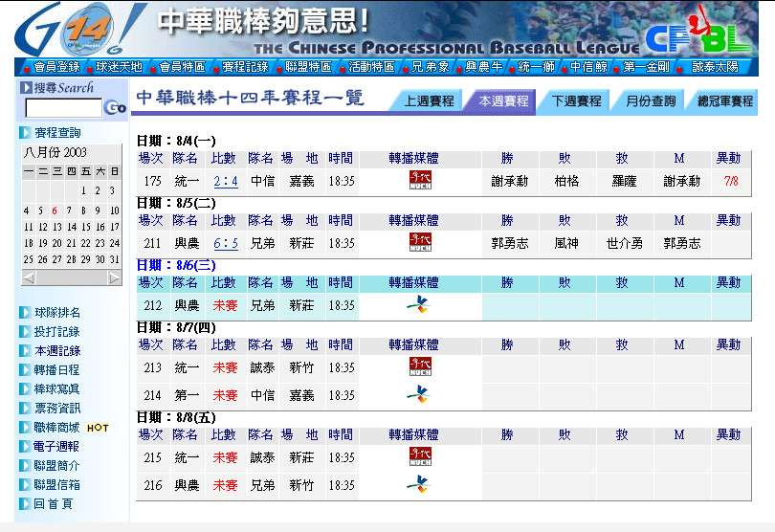This screenshot has height=532, width=775.
Task: Open 誠泰太陽 team page in the menu
Action: [715, 67]
